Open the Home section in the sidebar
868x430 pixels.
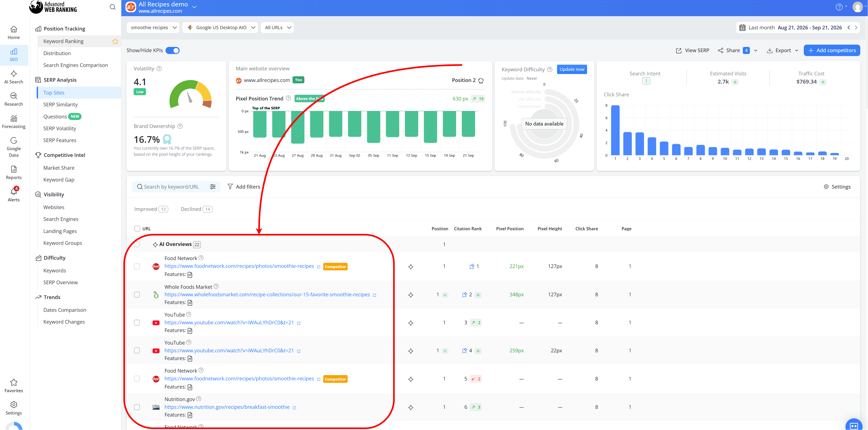[x=13, y=33]
